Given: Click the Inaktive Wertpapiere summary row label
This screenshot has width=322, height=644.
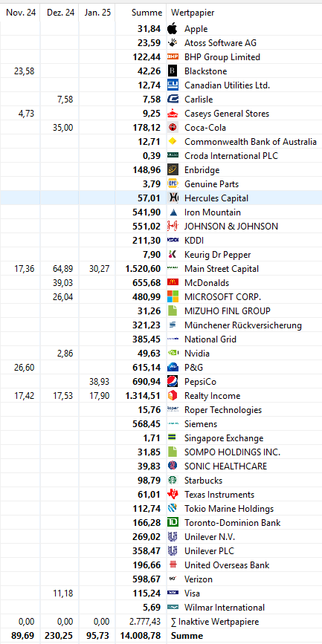Looking at the screenshot, I should point(215,622).
